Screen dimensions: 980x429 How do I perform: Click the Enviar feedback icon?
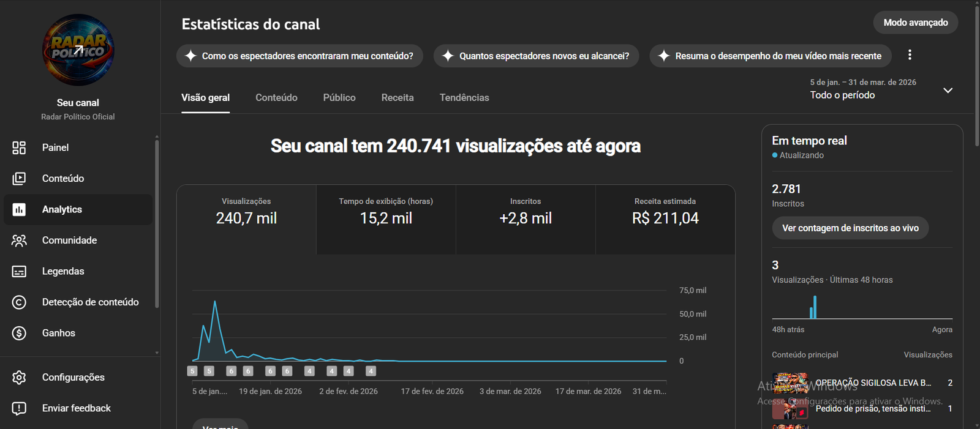19,408
